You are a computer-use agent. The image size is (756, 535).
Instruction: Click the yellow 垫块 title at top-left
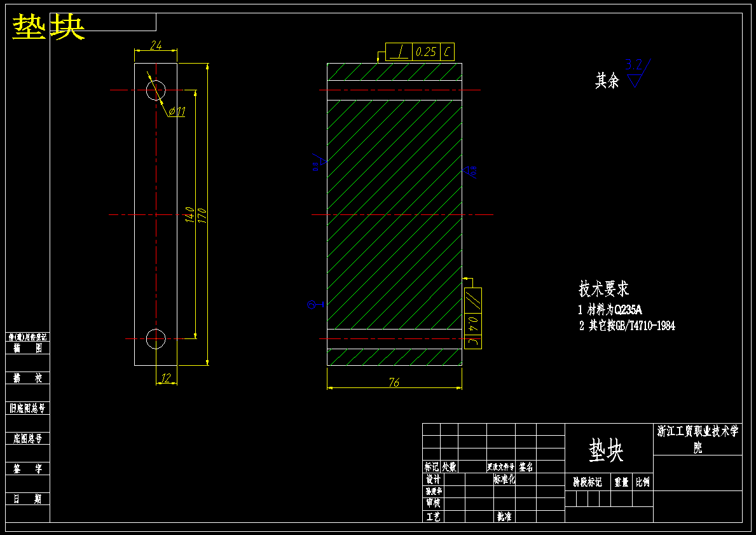coord(48,27)
